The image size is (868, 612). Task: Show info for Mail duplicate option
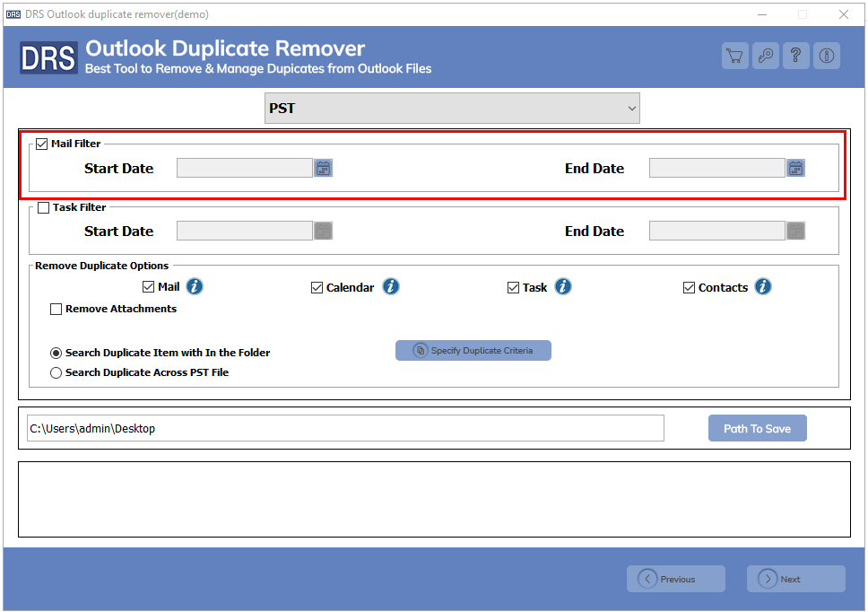point(195,286)
